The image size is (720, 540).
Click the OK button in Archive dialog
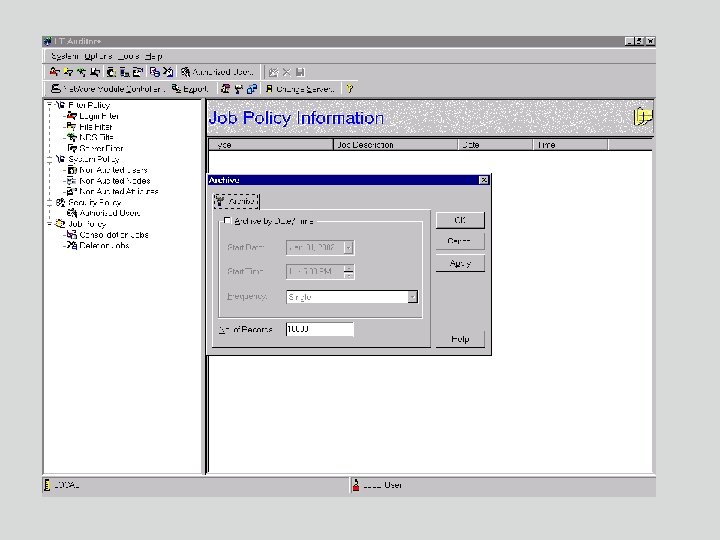(x=460, y=220)
